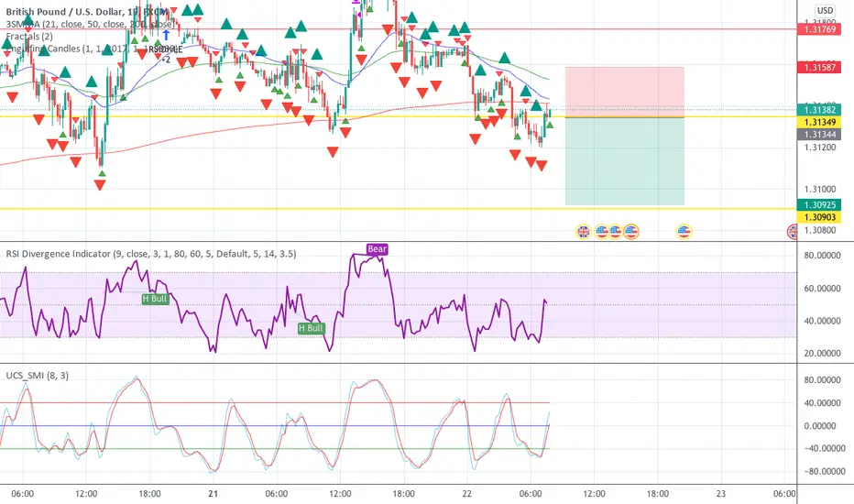This screenshot has height=504, width=854.
Task: Click the red 1.31587 price label
Action: (820, 68)
